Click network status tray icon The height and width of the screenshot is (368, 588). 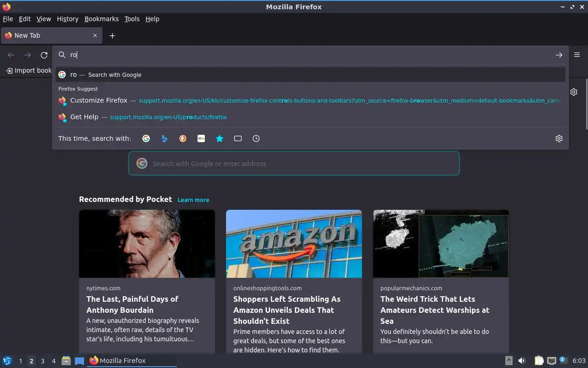(552, 361)
